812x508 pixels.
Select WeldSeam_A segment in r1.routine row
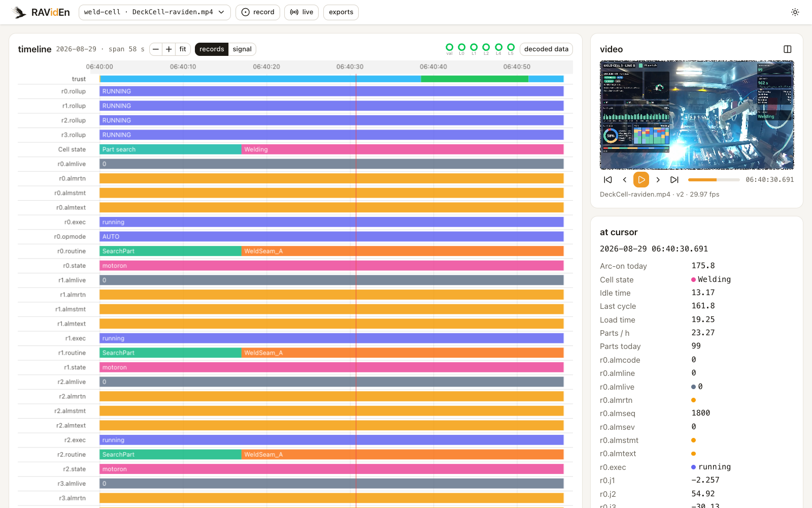[402, 353]
